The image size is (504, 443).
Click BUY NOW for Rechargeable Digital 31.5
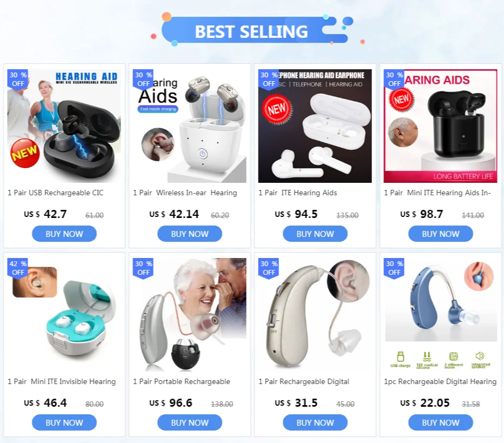click(315, 422)
